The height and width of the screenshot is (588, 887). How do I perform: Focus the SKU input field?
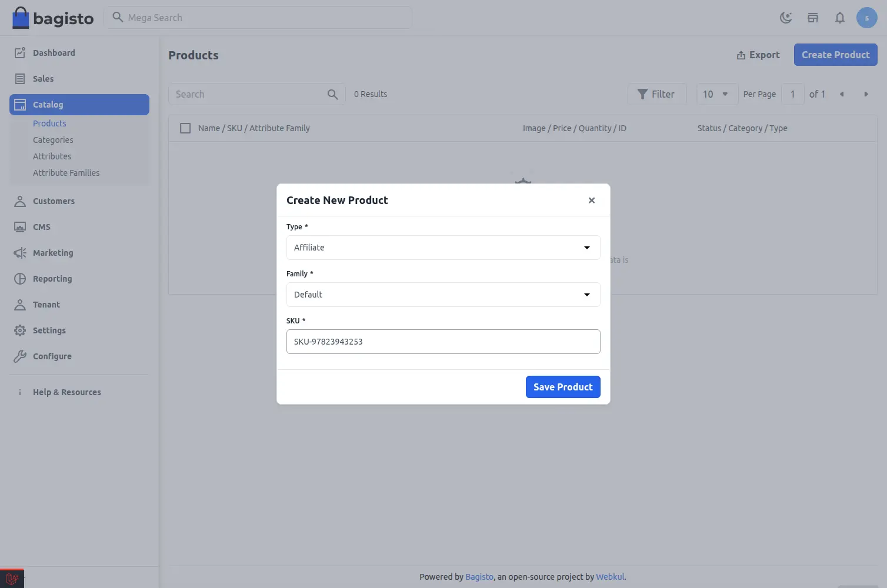click(x=443, y=342)
